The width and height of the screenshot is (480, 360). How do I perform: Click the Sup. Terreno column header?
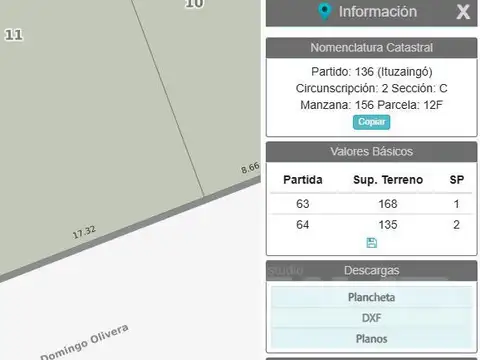click(388, 180)
